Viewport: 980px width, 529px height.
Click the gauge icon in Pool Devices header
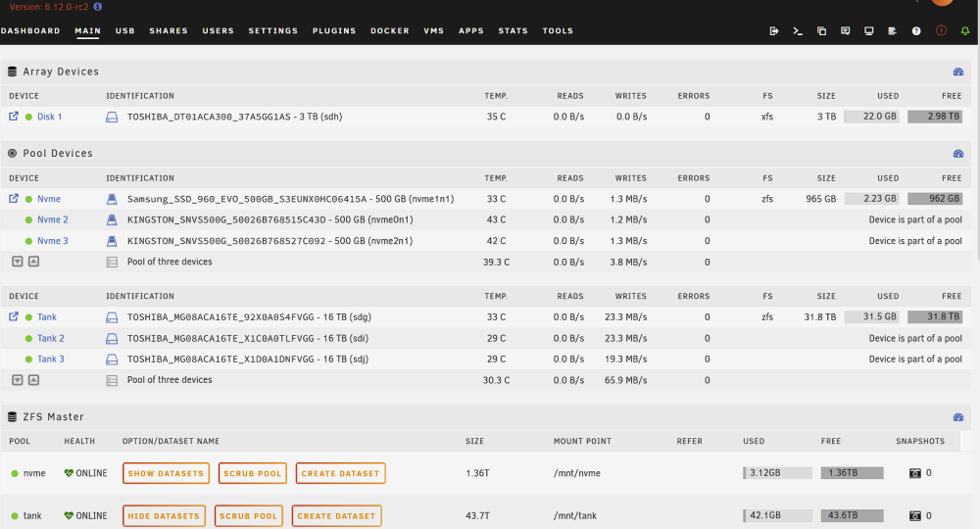pos(958,154)
